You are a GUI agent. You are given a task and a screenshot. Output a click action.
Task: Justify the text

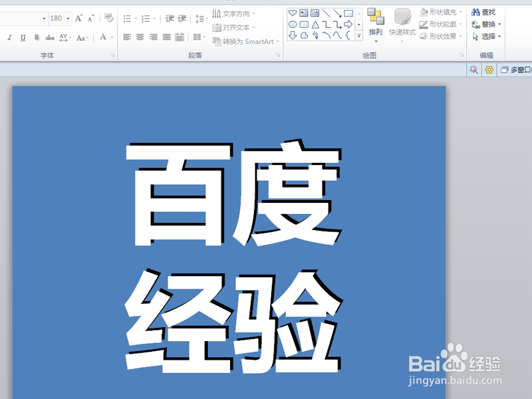pyautogui.click(x=167, y=37)
